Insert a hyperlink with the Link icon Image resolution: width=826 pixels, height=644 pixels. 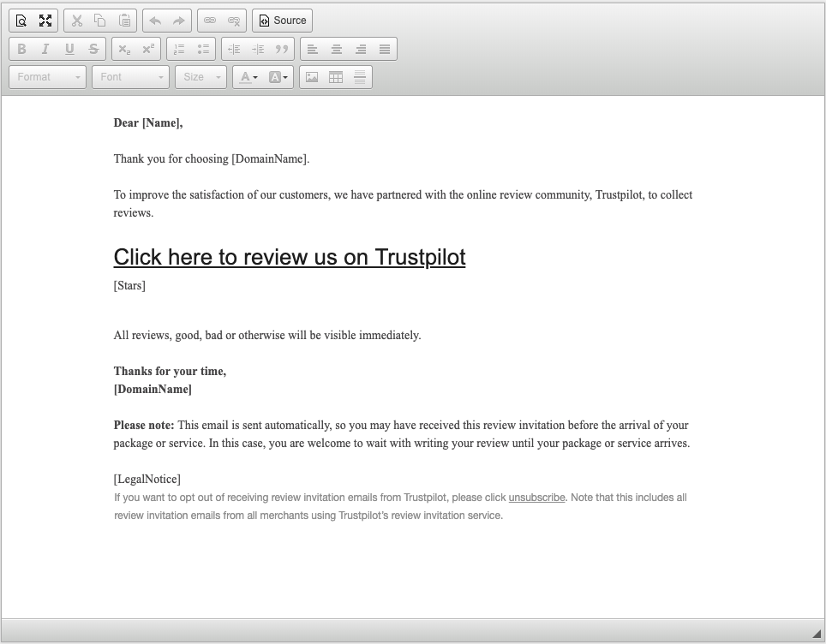coord(210,21)
